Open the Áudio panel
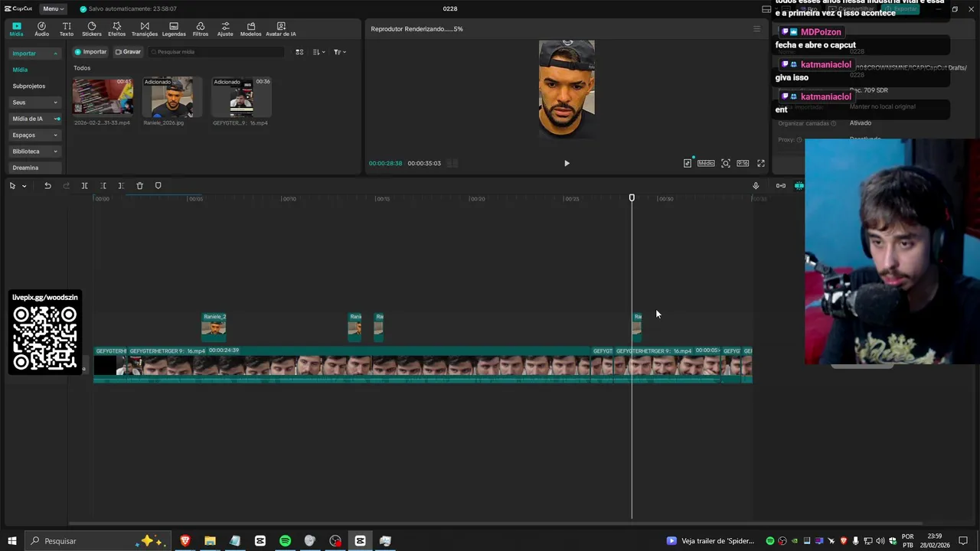This screenshot has width=980, height=551. 41,29
